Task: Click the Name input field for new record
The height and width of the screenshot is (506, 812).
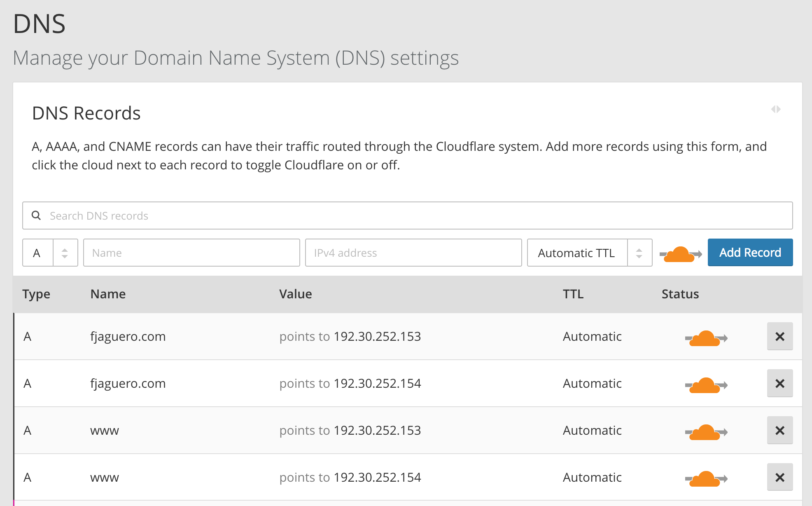Action: coord(191,253)
